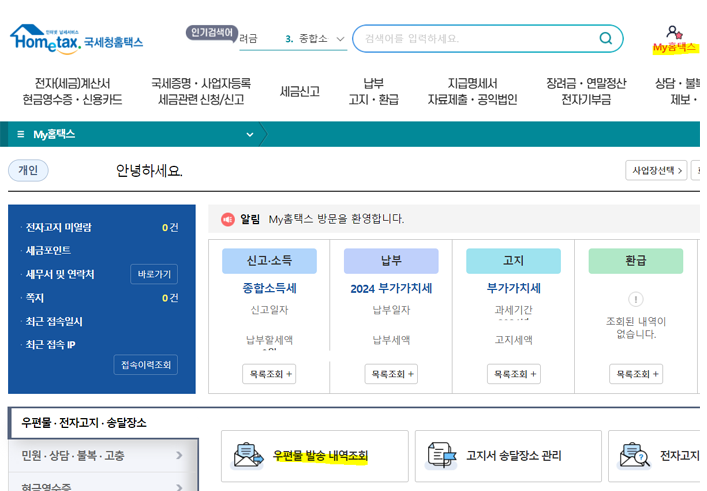The height and width of the screenshot is (491, 707).
Task: Click the 알림 red speaker icon
Action: (x=228, y=220)
